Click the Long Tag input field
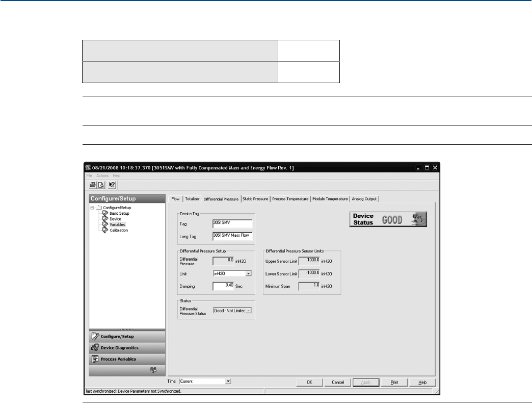Viewport: 532px width, 406px height. (232, 236)
